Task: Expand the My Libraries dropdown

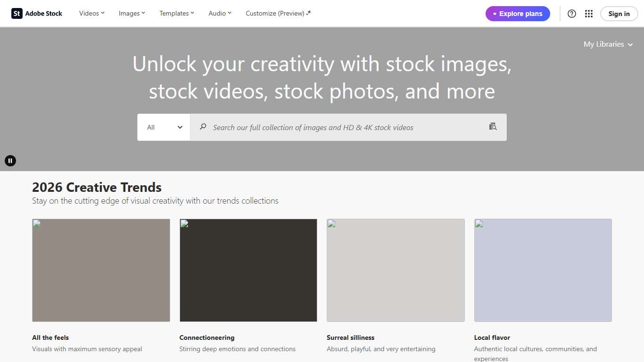Action: point(608,44)
